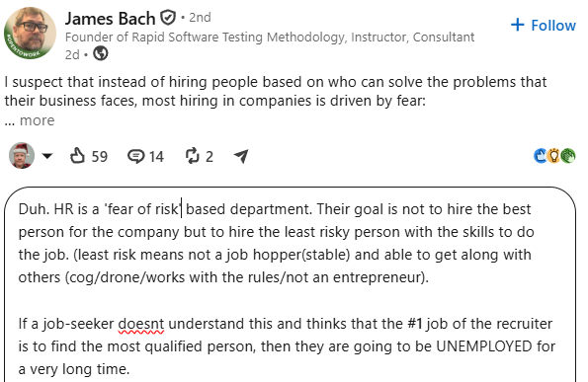Image resolution: width=588 pixels, height=382 pixels.
Task: Click the Founder of Rapid Software Testing headline
Action: (x=270, y=38)
